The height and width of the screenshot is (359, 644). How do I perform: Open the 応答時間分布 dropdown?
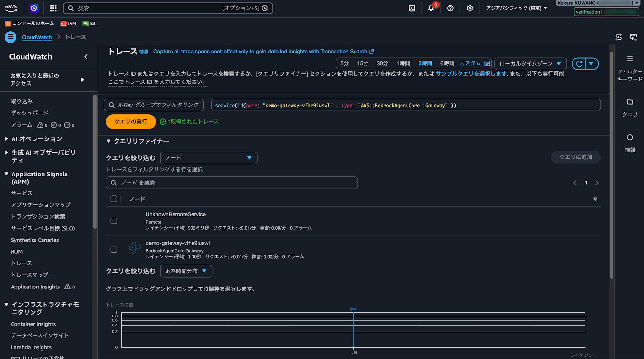186,271
